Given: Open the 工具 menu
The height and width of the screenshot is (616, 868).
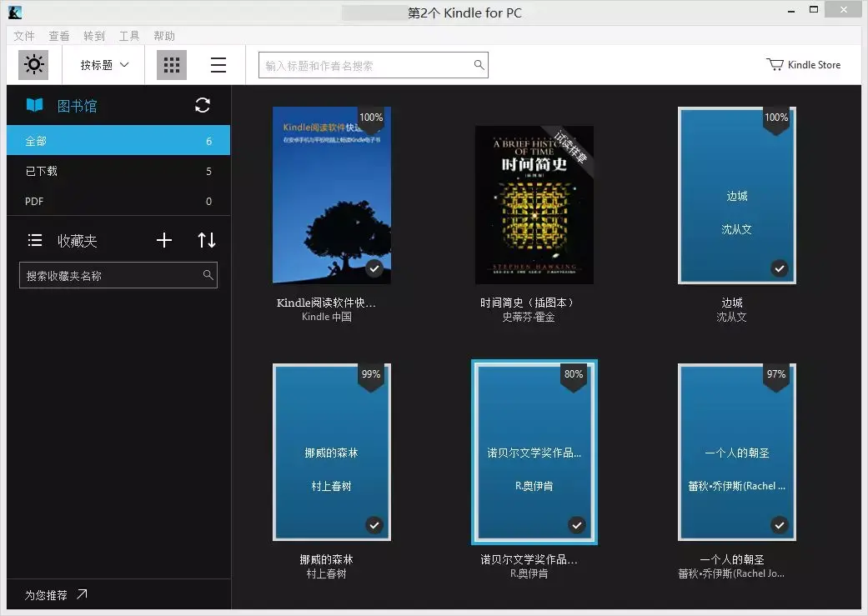Looking at the screenshot, I should [128, 36].
